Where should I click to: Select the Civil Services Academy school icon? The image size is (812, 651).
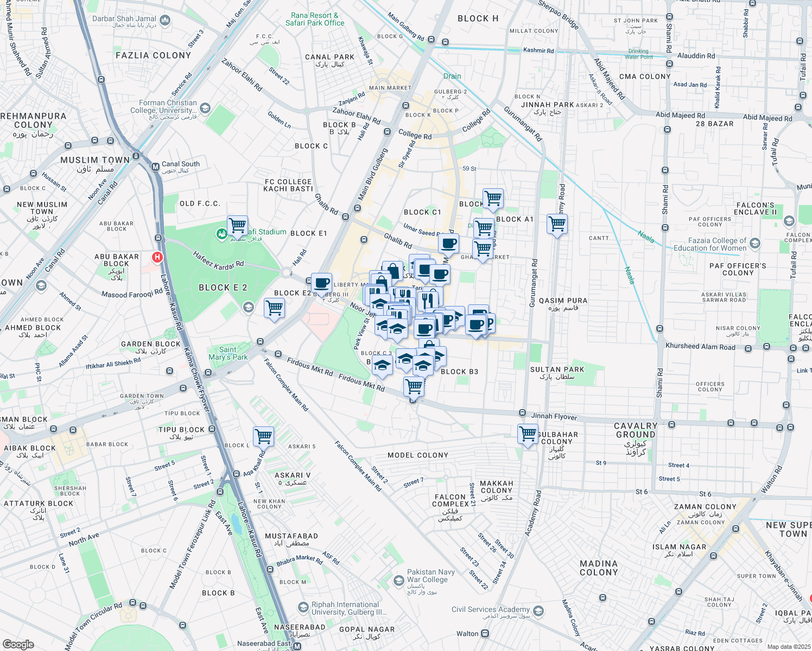(538, 612)
